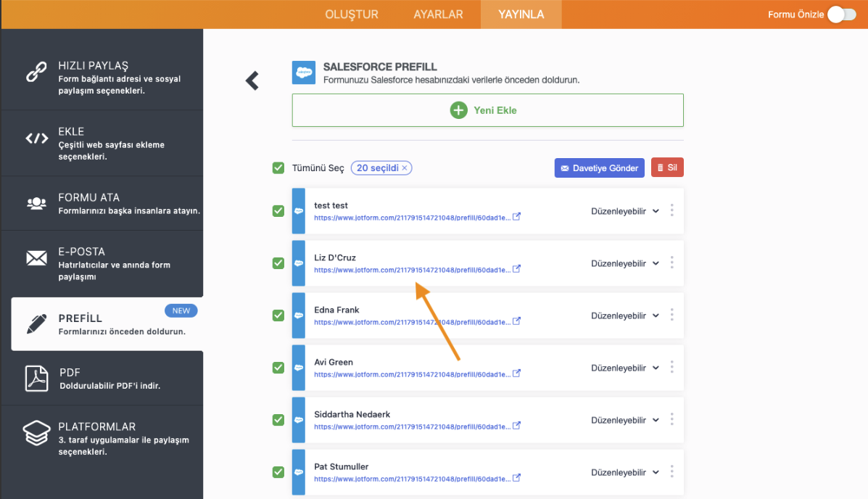Expand Düzenleyebilir dropdown for Siddartha Nedaerk
Image resolution: width=868 pixels, height=499 pixels.
625,420
